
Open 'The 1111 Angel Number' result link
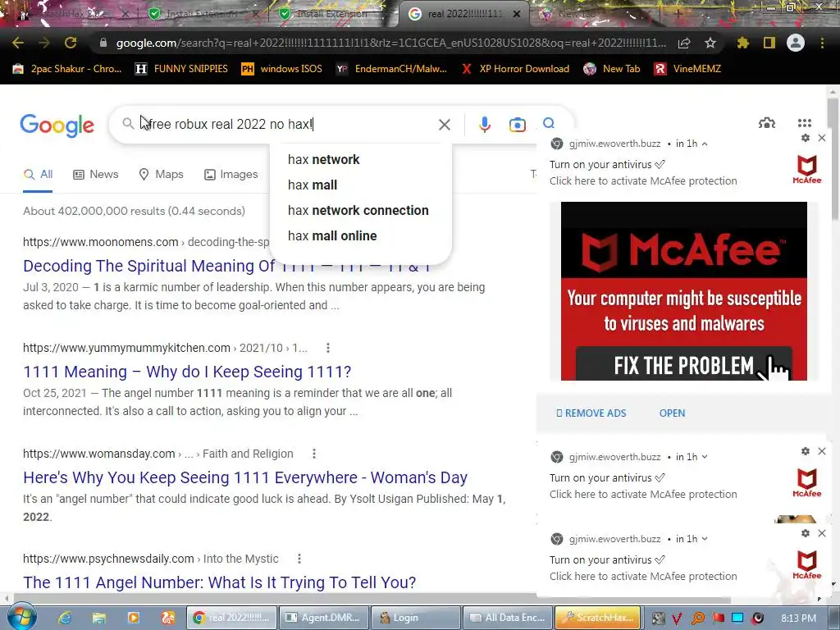pyautogui.click(x=220, y=583)
